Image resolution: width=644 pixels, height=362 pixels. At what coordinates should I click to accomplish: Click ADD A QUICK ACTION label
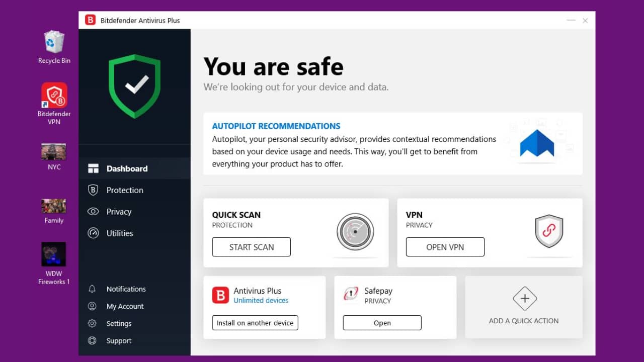tap(524, 321)
